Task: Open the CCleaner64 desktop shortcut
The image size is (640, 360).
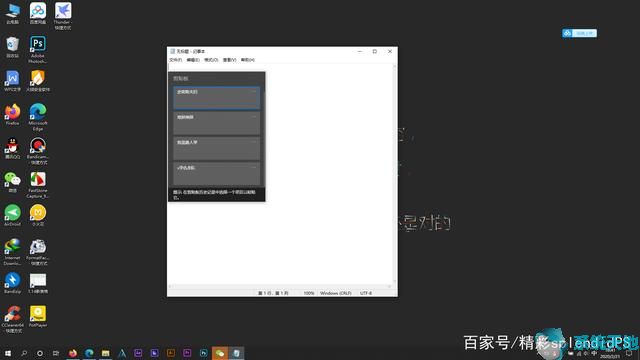Action: tap(13, 319)
